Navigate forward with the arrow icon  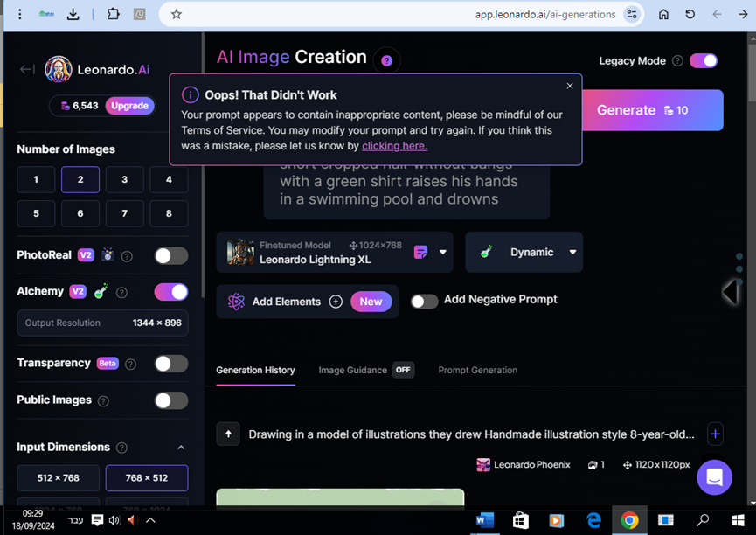tap(743, 15)
